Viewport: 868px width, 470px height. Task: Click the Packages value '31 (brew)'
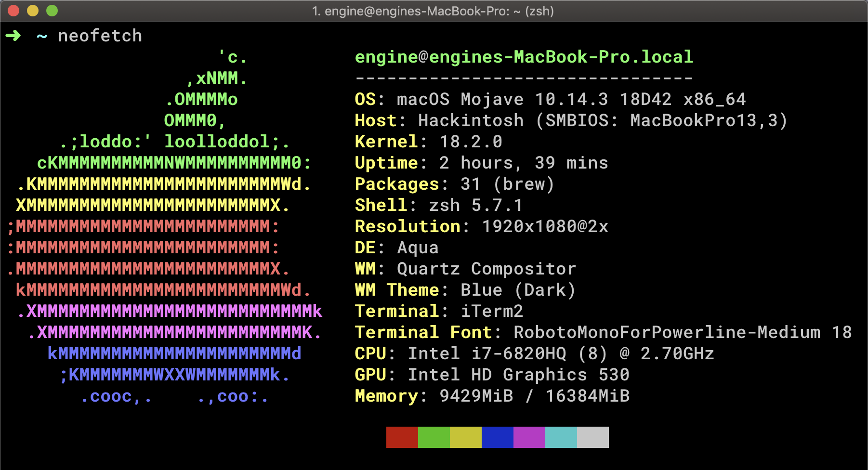coord(508,184)
